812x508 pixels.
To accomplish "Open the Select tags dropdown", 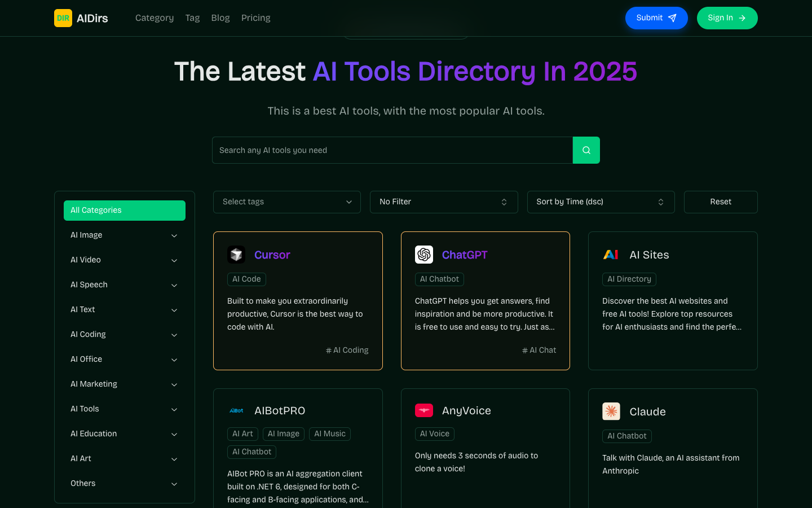I will [x=286, y=202].
